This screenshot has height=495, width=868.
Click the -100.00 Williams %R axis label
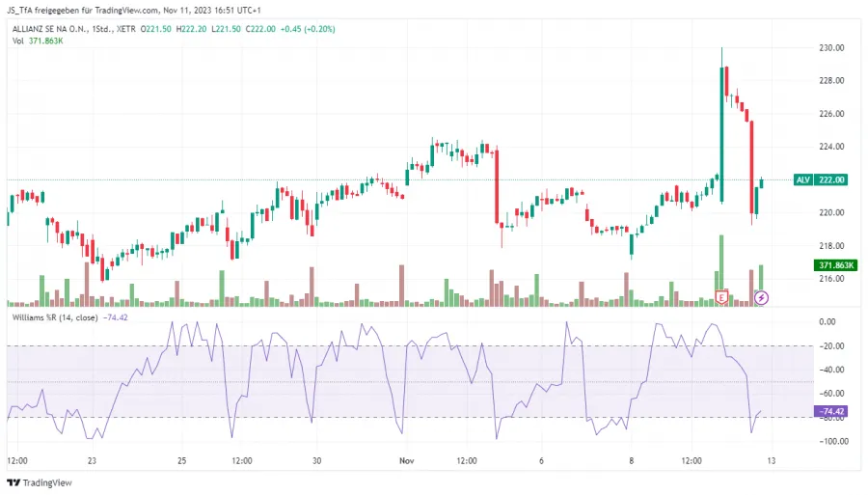tap(829, 441)
